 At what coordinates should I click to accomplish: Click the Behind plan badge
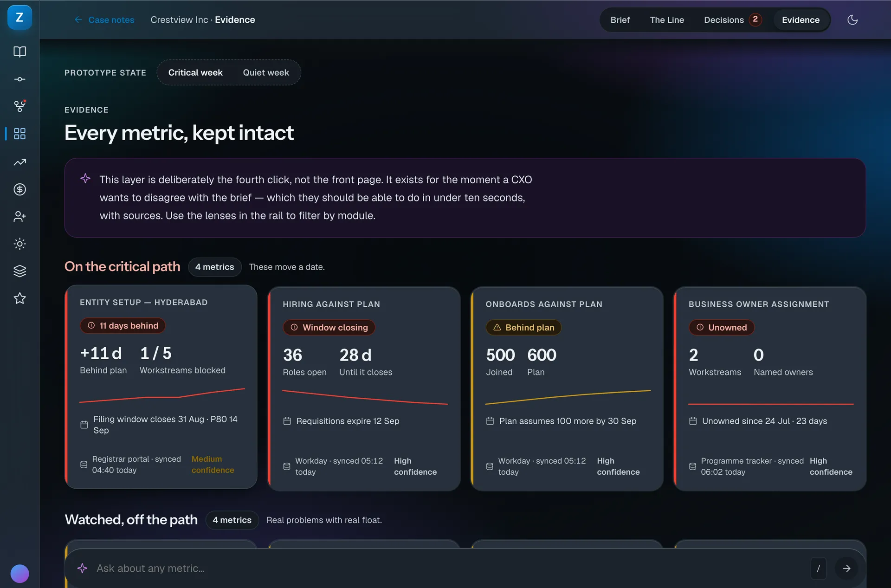[523, 328]
